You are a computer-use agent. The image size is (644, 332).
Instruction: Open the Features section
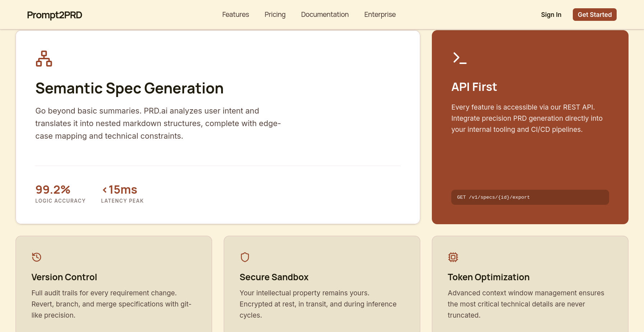tap(235, 14)
